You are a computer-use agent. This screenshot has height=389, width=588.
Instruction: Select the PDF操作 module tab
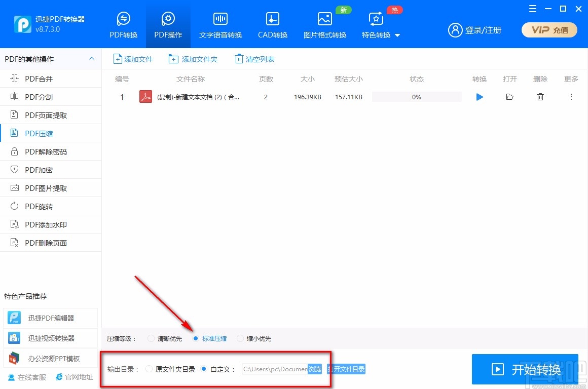coord(168,25)
